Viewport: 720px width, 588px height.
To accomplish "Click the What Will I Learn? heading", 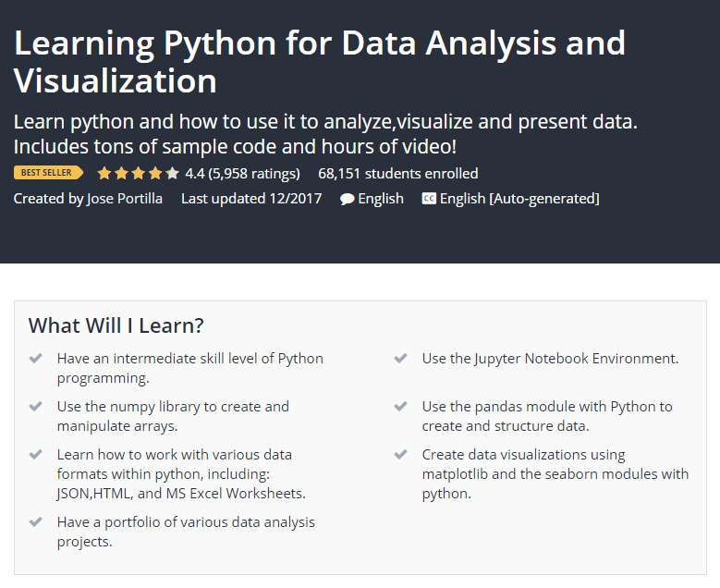I will (x=116, y=325).
